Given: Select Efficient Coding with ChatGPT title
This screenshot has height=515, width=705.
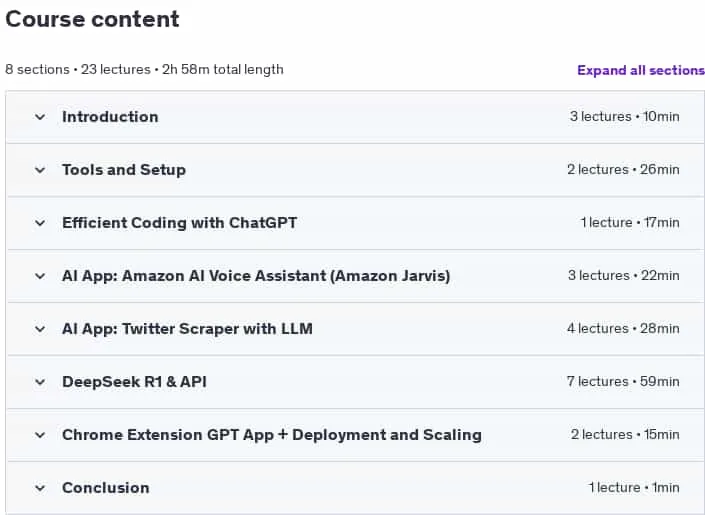Looking at the screenshot, I should click(x=179, y=223).
